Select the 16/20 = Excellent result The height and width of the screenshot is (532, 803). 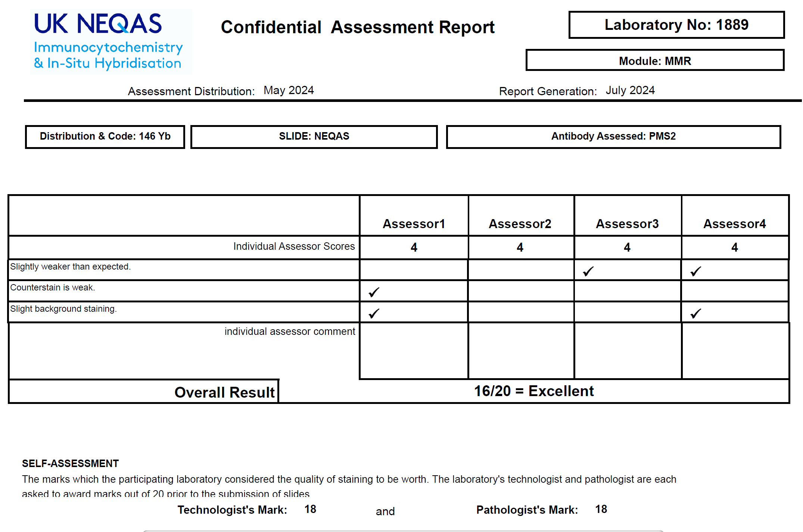click(x=534, y=391)
